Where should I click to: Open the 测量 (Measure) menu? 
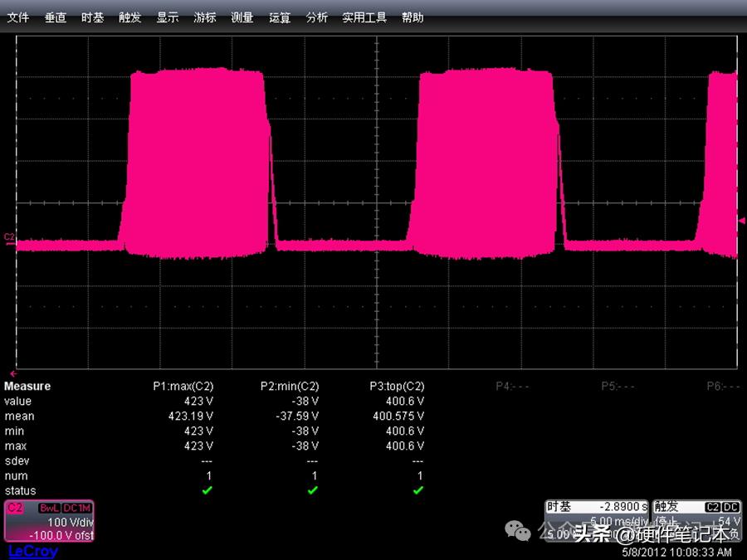(242, 17)
